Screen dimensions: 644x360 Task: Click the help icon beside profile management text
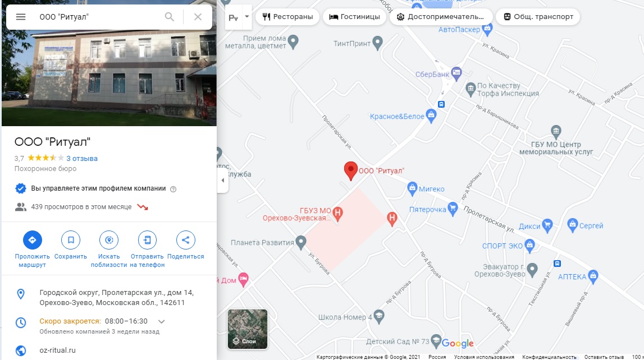(x=173, y=189)
